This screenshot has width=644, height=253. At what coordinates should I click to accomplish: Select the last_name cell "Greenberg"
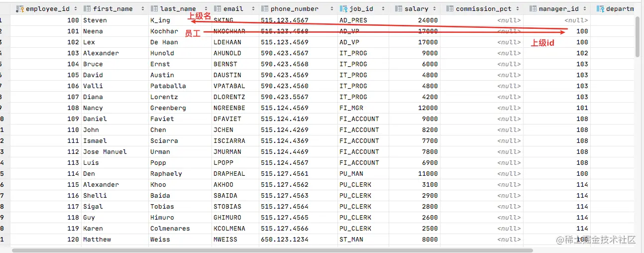click(168, 108)
